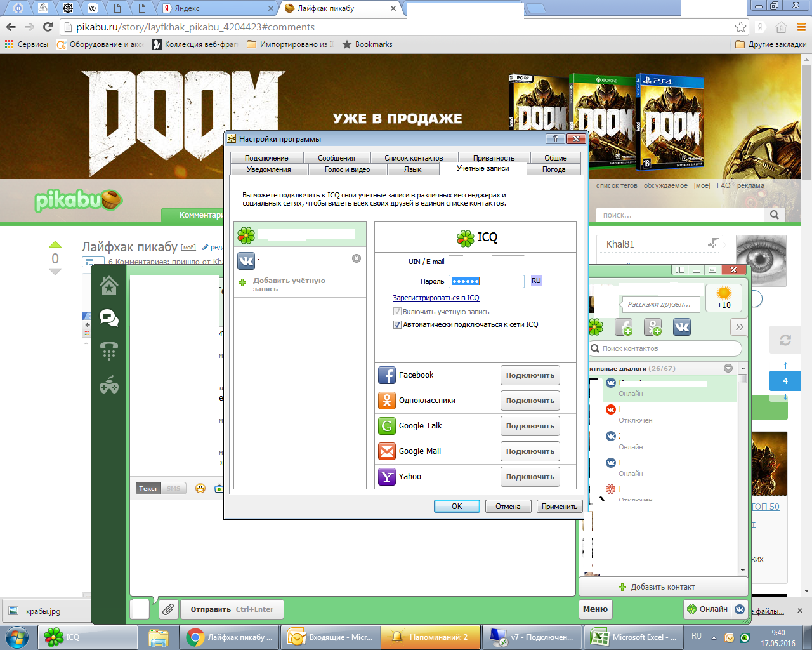Click Подключить next to Facebook
The height and width of the screenshot is (650, 812).
point(530,375)
